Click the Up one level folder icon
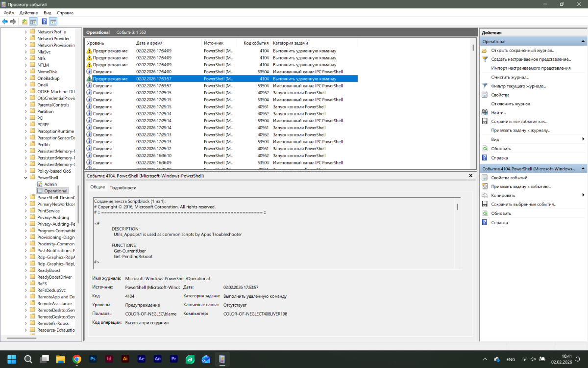Image resolution: width=588 pixels, height=368 pixels. pyautogui.click(x=24, y=22)
